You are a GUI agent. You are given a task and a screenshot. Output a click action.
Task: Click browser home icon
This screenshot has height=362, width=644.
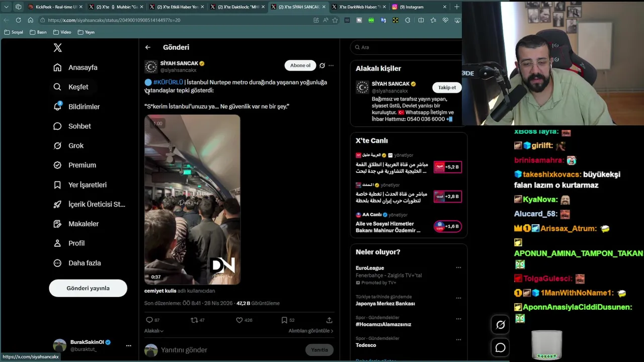point(30,20)
